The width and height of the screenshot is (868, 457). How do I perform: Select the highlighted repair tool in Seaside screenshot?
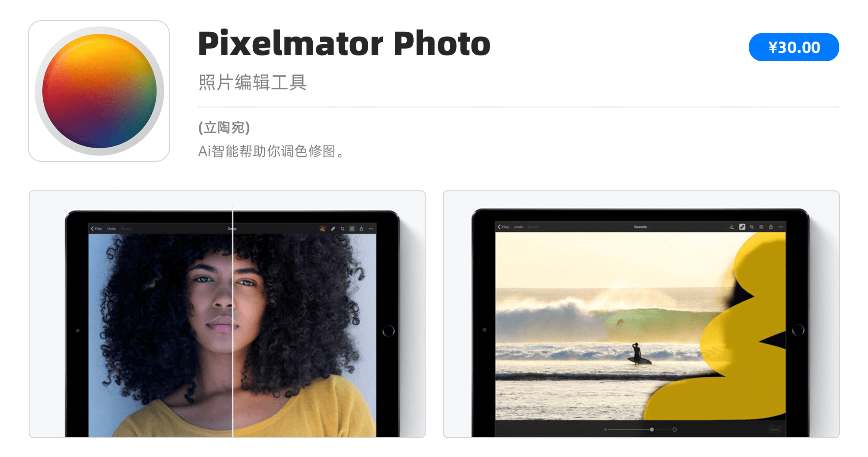click(742, 227)
